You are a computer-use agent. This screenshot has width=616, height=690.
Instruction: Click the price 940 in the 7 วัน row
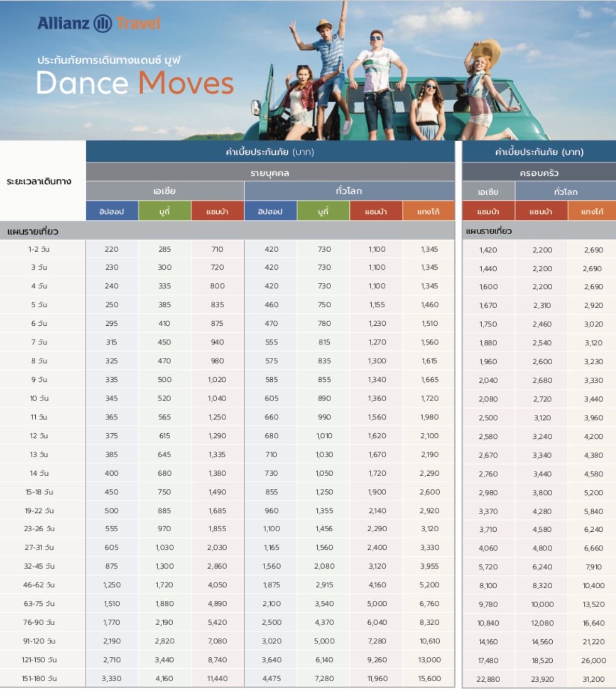pyautogui.click(x=217, y=342)
